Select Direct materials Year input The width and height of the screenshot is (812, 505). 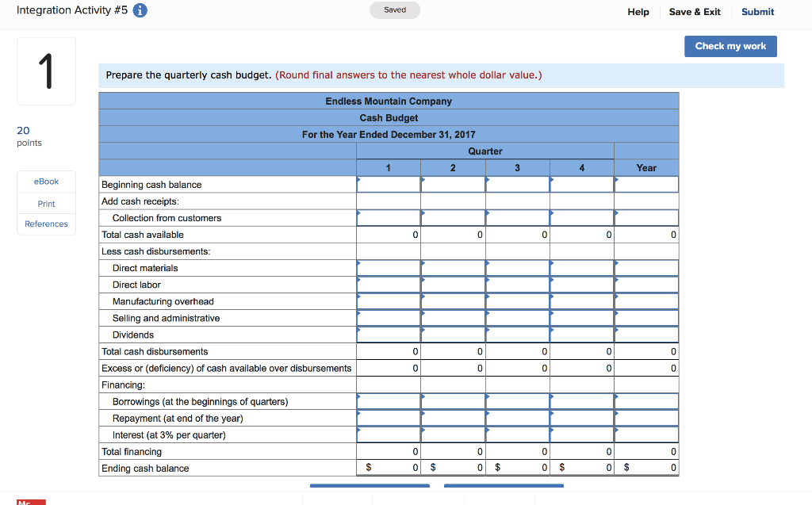point(646,268)
